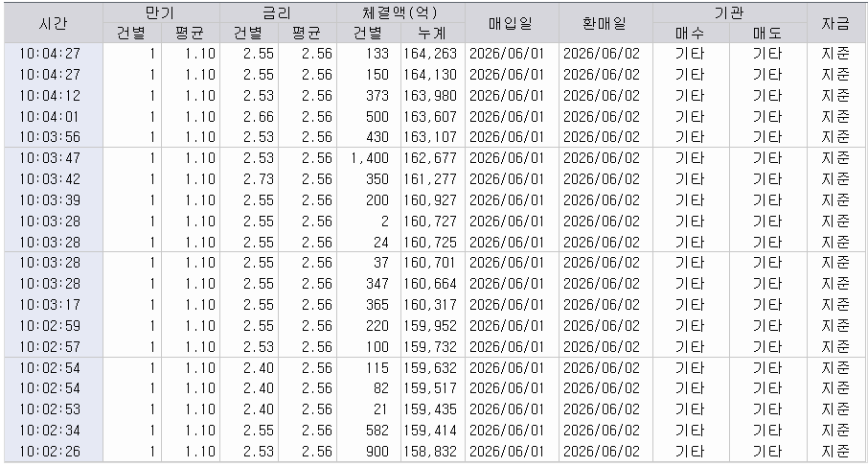Click the 매도 sub-header under 기관

(767, 34)
